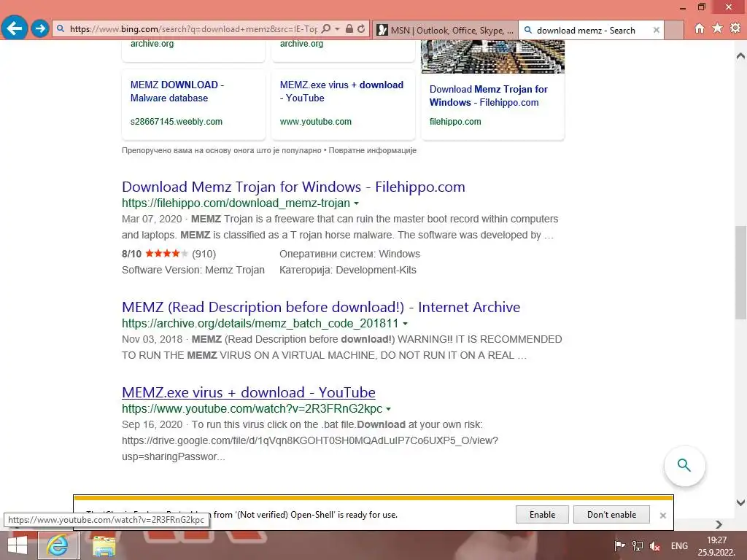This screenshot has width=747, height=560.
Task: Open the Filehippo card server thumbnail
Action: [492, 56]
